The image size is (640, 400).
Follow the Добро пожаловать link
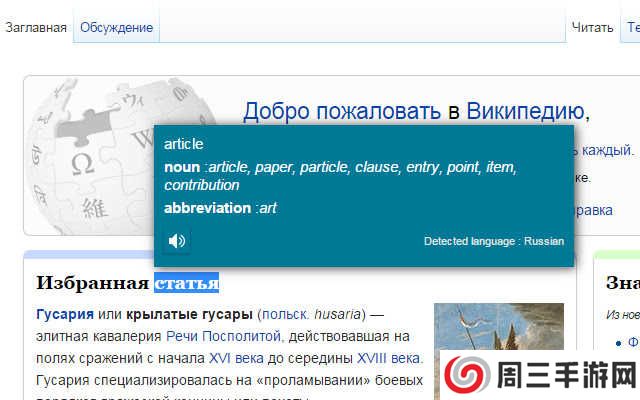[342, 111]
